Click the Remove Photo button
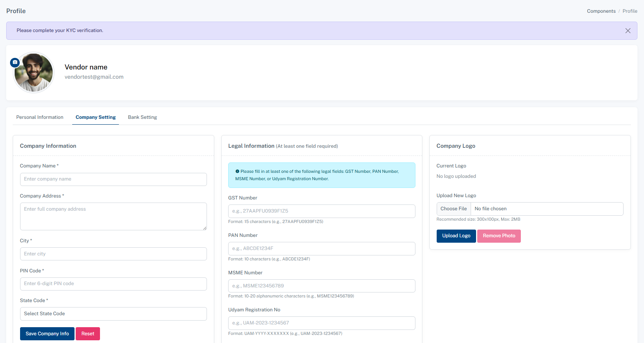644x343 pixels. (499, 236)
